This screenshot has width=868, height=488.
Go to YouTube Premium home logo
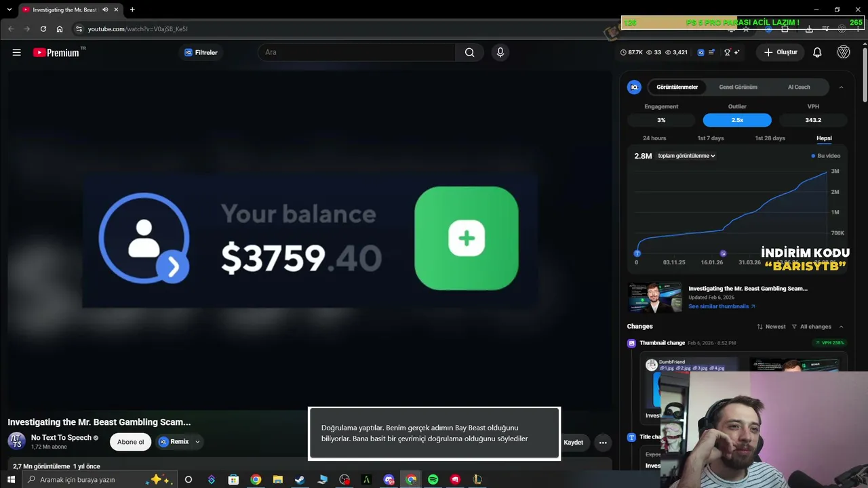point(56,52)
